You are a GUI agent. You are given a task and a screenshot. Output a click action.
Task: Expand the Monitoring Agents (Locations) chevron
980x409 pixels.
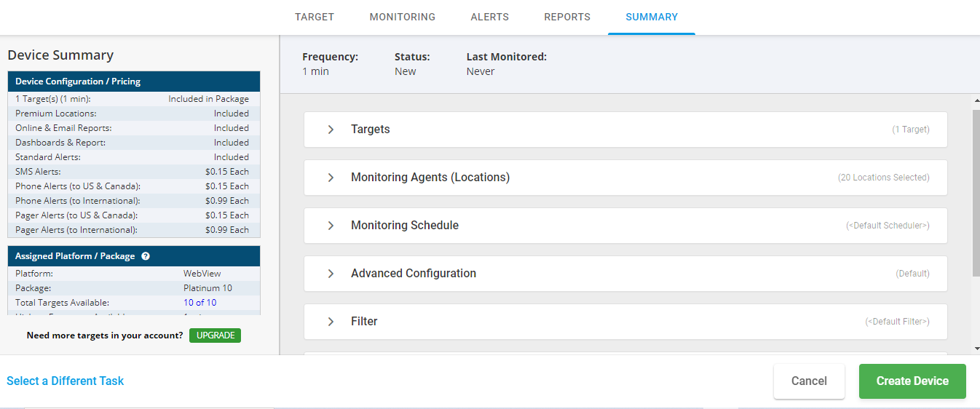click(x=331, y=178)
